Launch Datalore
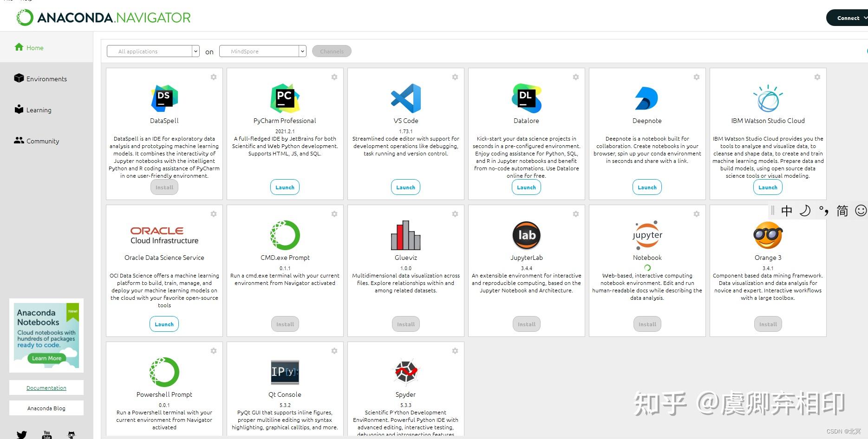The image size is (868, 439). (x=526, y=187)
